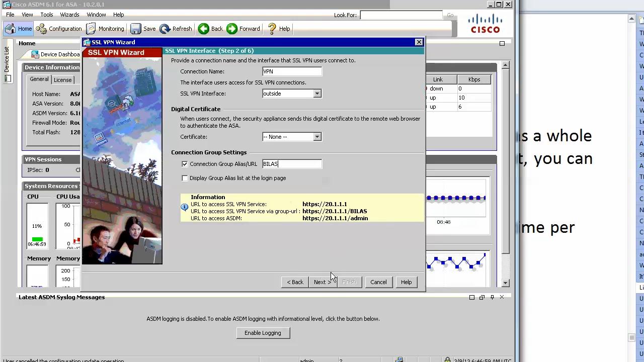Screen dimensions: 644x362
Task: Open the Tools menu
Action: point(47,15)
